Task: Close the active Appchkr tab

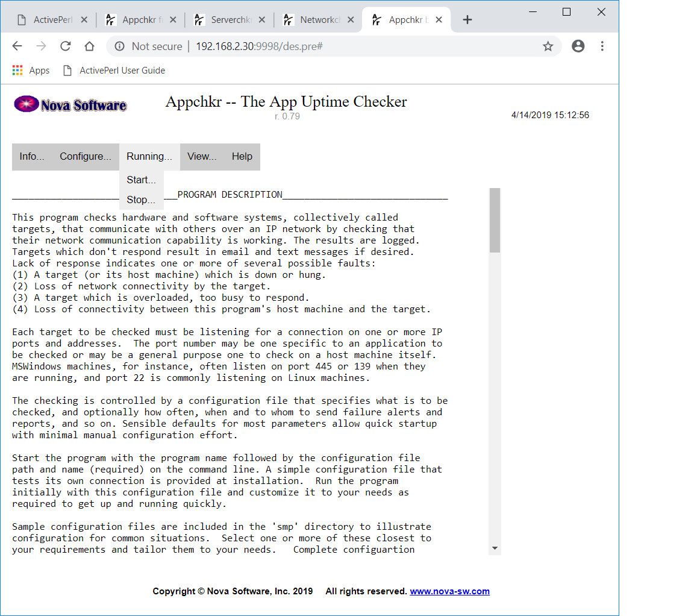Action: [439, 19]
